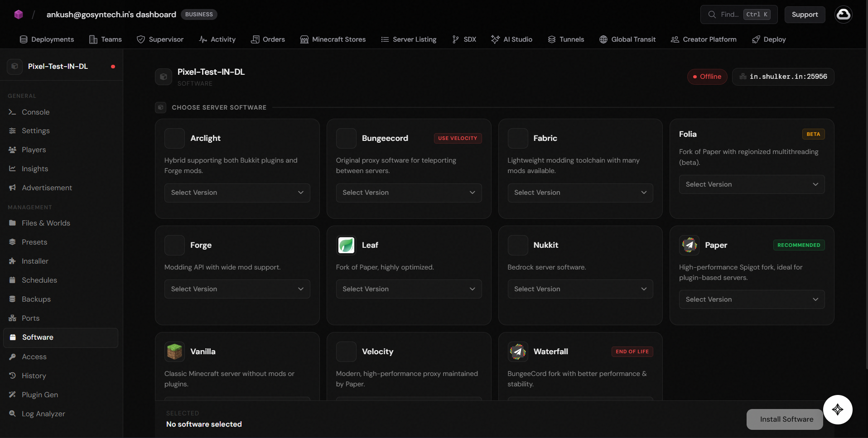Open Fabric Select Version dropdown
868x438 pixels.
(x=580, y=193)
